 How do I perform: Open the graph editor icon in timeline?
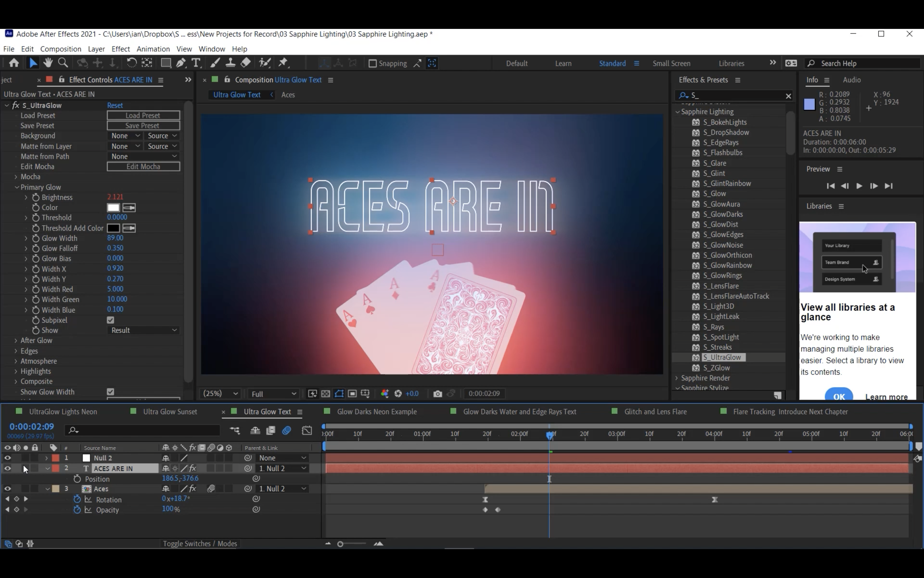coord(307,431)
